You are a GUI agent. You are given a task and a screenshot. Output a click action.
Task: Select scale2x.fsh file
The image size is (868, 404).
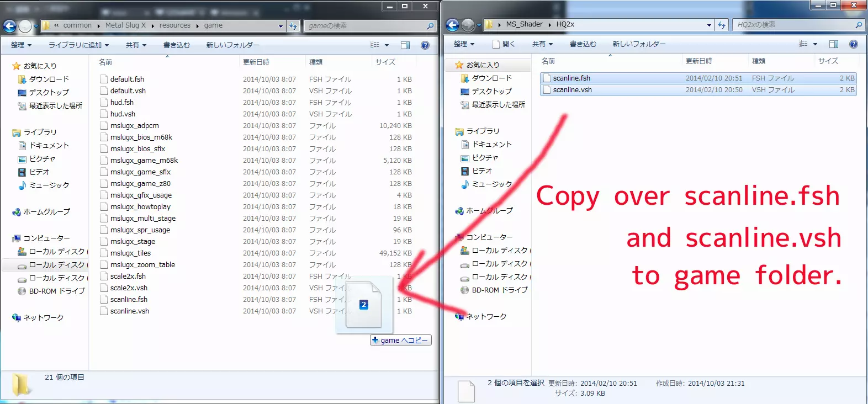(128, 277)
